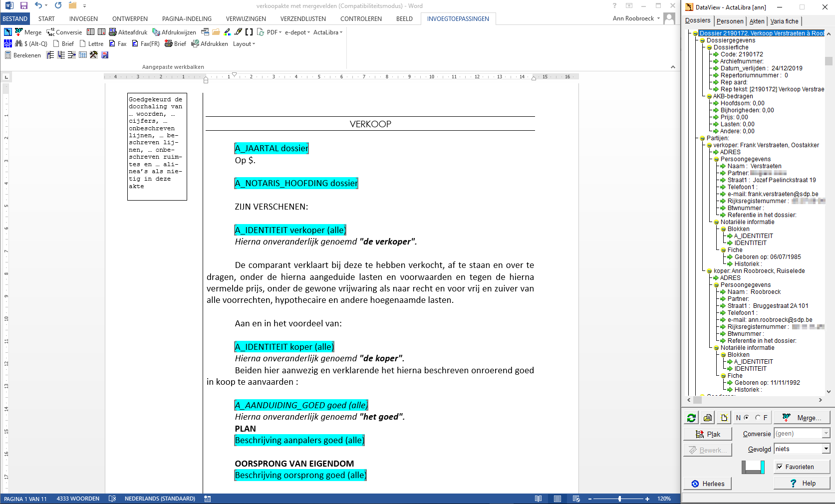Click the Herlees button
The image size is (835, 504).
708,484
